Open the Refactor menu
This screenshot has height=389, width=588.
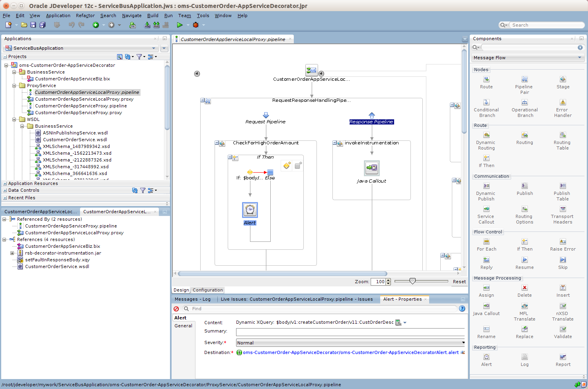85,16
